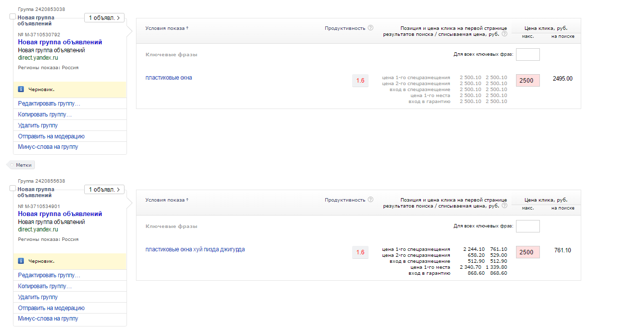This screenshot has height=331, width=644.
Task: Click the Метки tag label
Action: (23, 165)
